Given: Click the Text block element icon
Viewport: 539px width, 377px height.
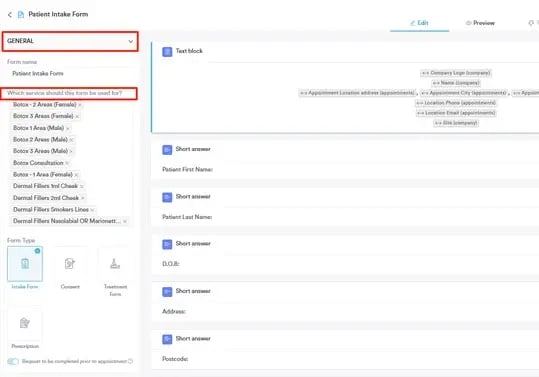Looking at the screenshot, I should (167, 52).
